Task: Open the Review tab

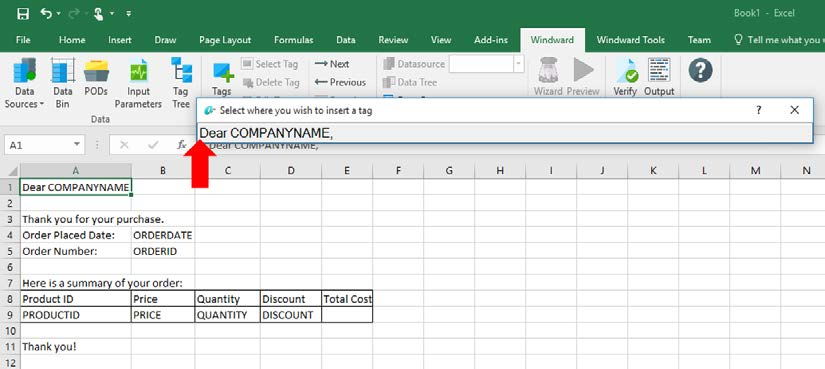Action: click(x=393, y=40)
